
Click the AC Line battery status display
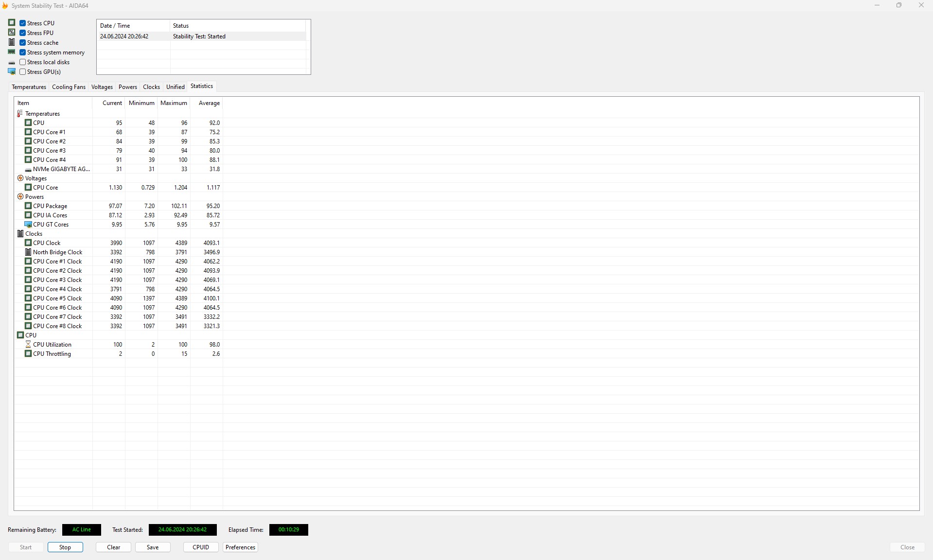82,530
